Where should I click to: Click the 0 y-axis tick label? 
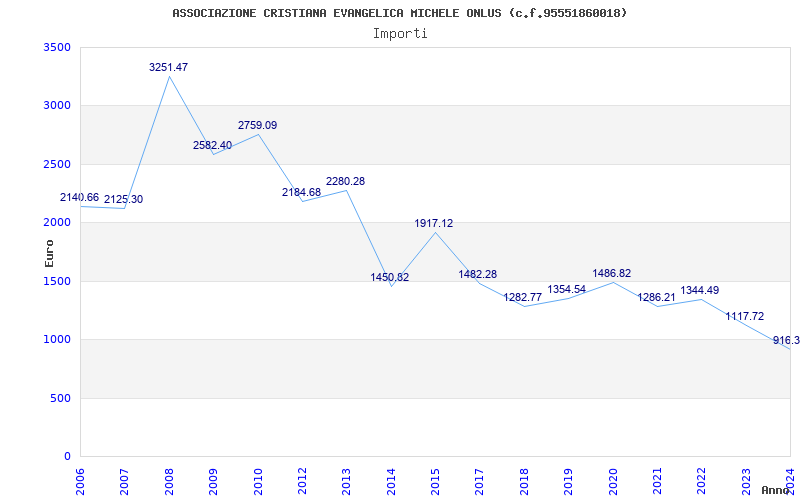coord(67,456)
